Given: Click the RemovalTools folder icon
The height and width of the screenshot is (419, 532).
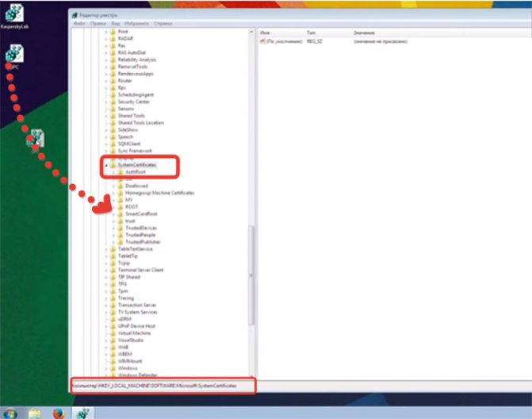Looking at the screenshot, I should (113, 67).
